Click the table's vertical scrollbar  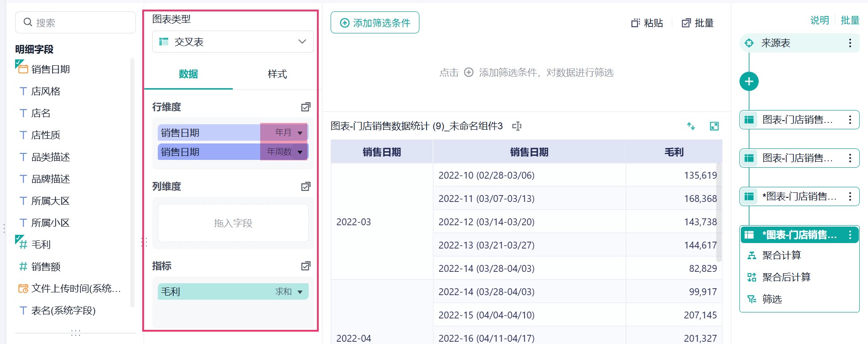click(x=719, y=212)
